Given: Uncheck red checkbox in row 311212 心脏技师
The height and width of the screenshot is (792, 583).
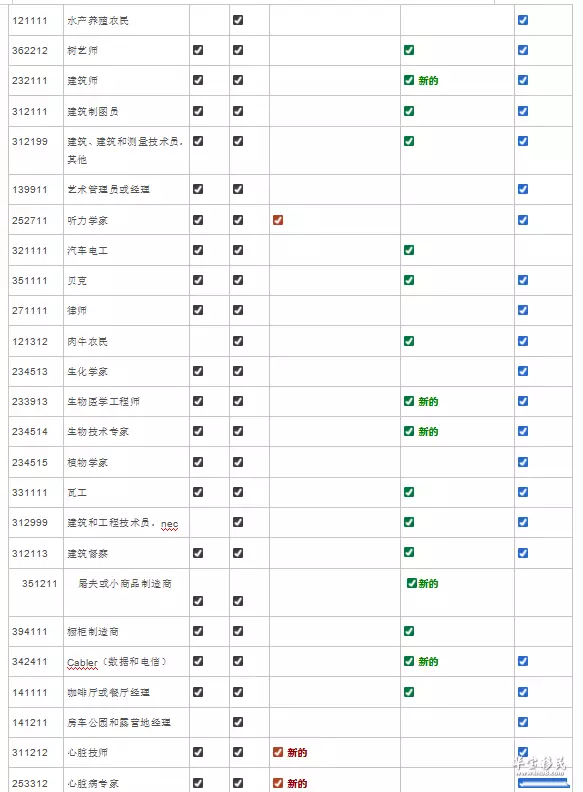Looking at the screenshot, I should [x=278, y=752].
